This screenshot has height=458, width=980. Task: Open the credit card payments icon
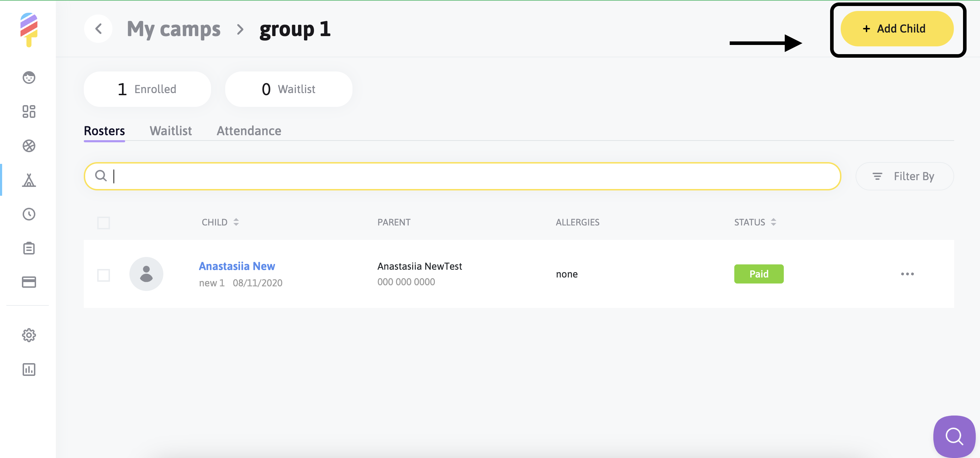click(x=29, y=282)
